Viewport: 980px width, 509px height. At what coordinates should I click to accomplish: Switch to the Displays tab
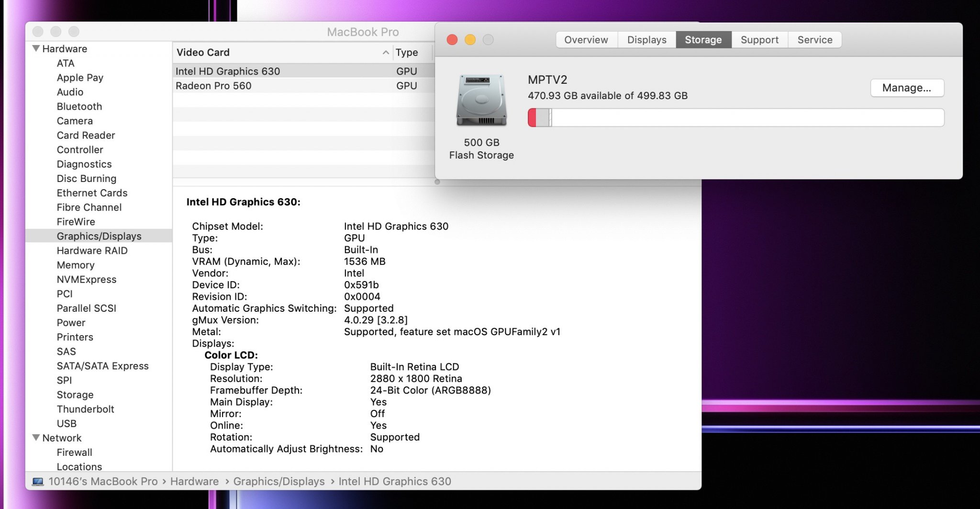(x=646, y=40)
